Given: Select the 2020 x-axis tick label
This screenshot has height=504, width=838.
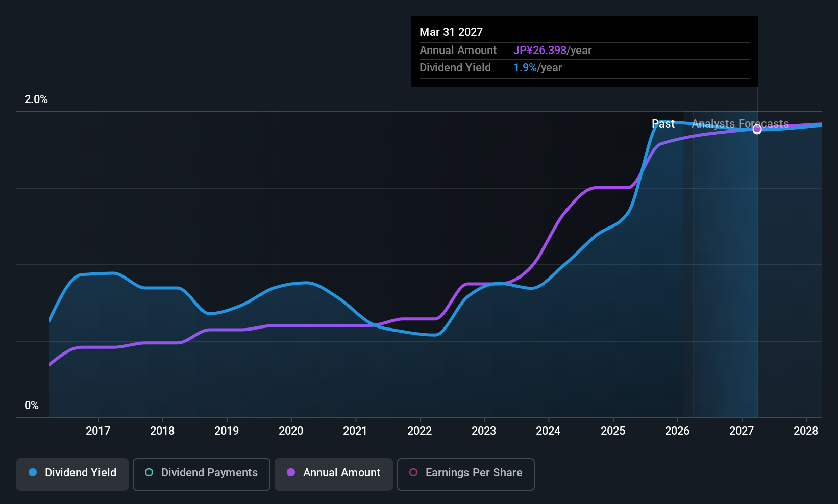Looking at the screenshot, I should click(x=291, y=431).
